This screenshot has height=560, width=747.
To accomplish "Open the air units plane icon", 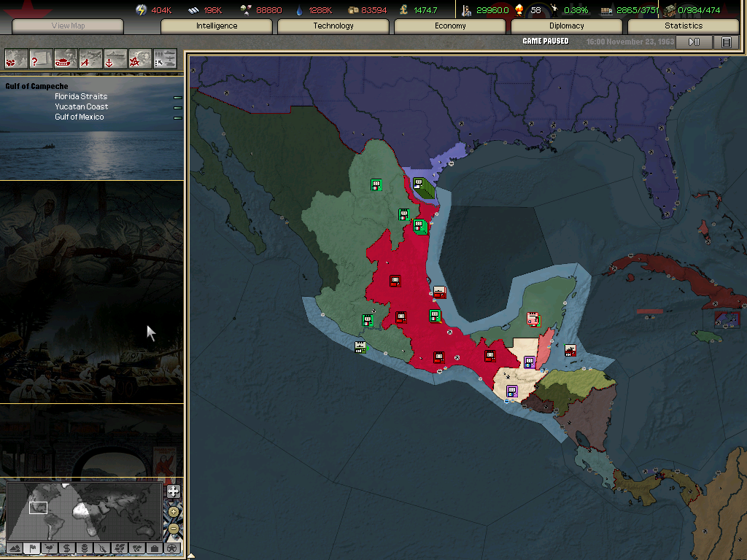I will (x=90, y=58).
